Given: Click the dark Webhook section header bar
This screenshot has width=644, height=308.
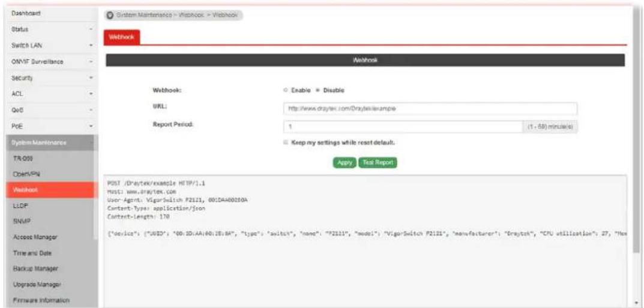Looking at the screenshot, I should (x=365, y=61).
